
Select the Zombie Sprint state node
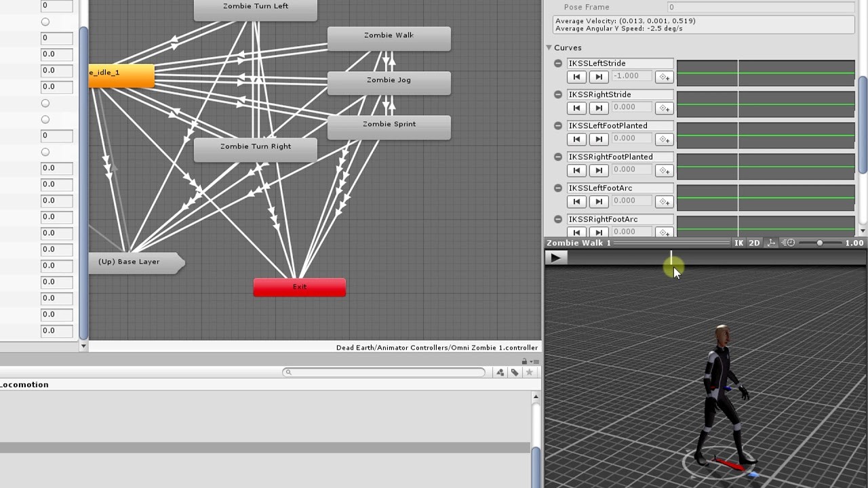[389, 127]
